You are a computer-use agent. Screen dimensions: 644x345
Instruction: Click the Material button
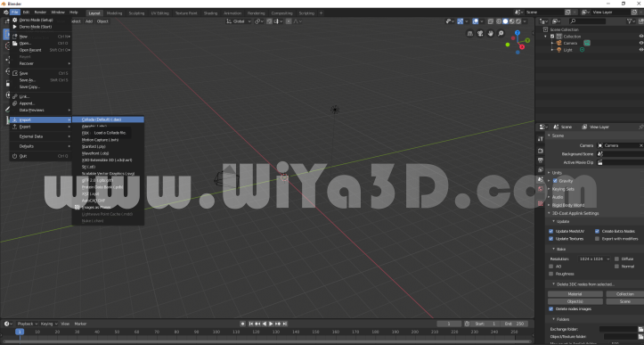575,294
